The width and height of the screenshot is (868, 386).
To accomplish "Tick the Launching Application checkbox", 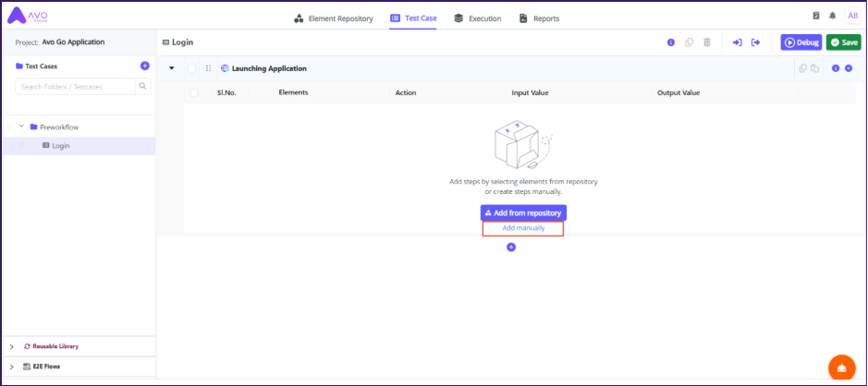I will pos(192,68).
